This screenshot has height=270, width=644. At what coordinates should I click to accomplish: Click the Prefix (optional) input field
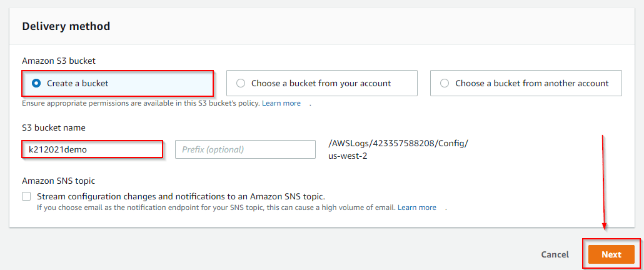pos(245,149)
